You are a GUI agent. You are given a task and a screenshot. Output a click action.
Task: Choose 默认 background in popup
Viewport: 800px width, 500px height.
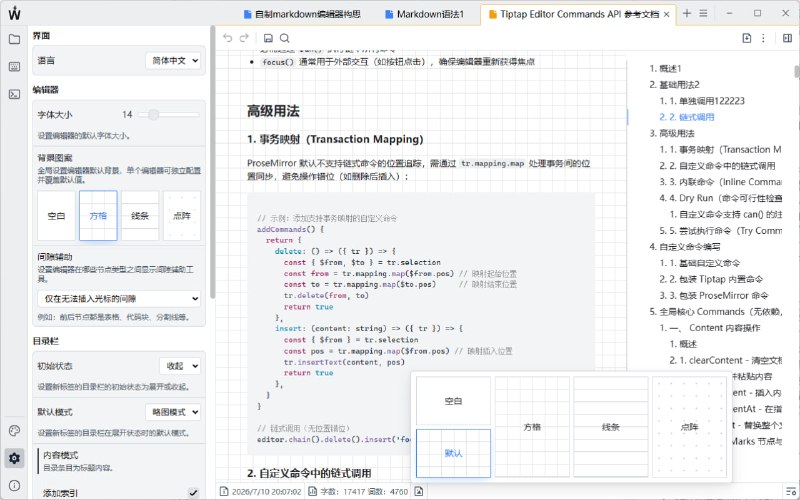[454, 453]
